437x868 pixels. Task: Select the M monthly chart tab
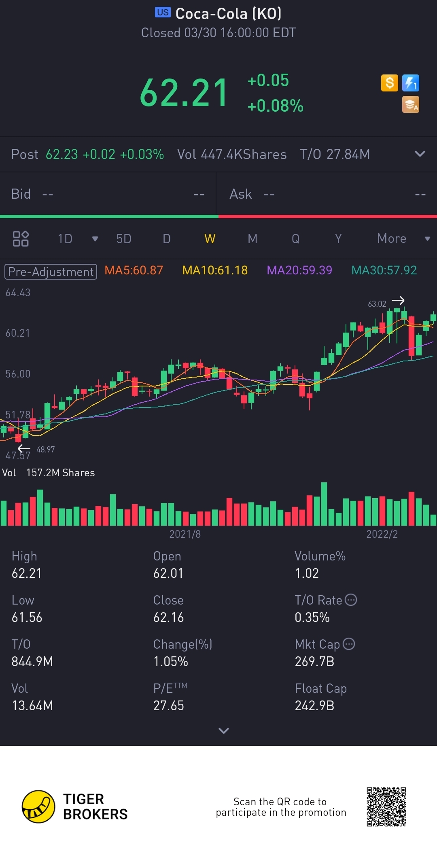coord(252,239)
